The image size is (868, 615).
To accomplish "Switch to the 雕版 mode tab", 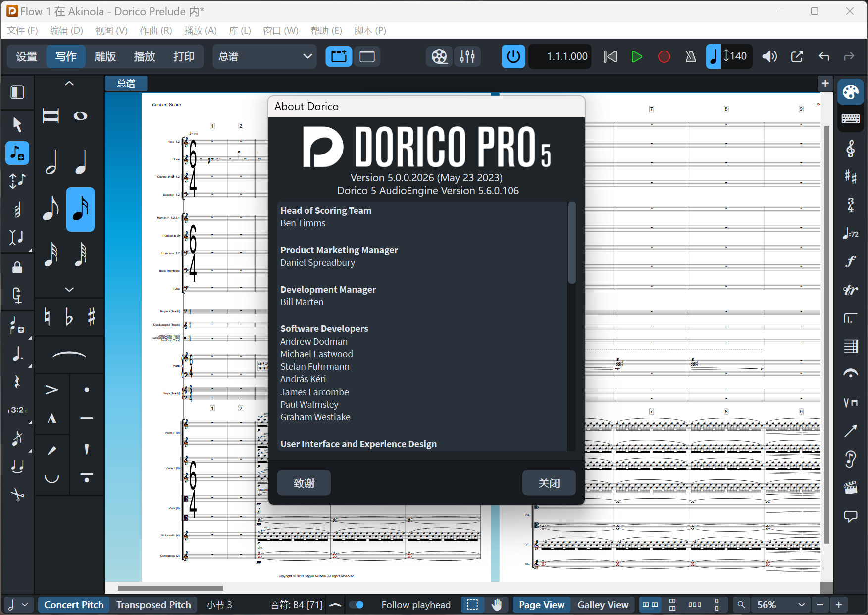I will pos(105,56).
